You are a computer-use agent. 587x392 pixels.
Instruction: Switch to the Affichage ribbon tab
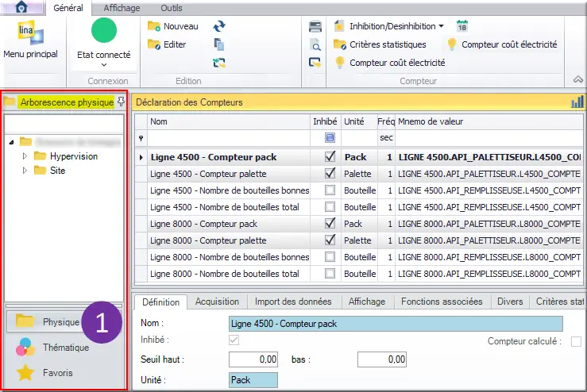click(122, 8)
